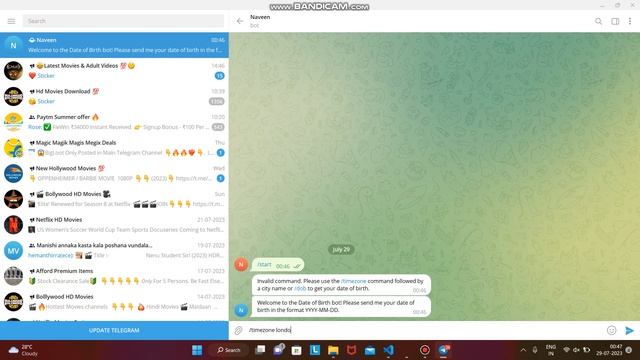This screenshot has height=360, width=640.
Task: Click the red N sender avatar in chat
Action: [x=241, y=264]
